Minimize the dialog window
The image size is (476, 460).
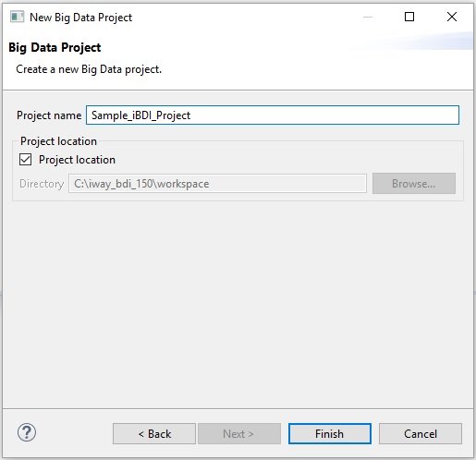(368, 17)
